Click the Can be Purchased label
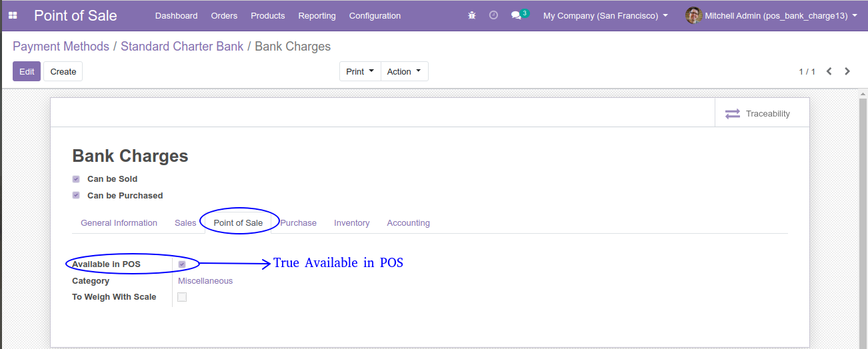 (125, 196)
